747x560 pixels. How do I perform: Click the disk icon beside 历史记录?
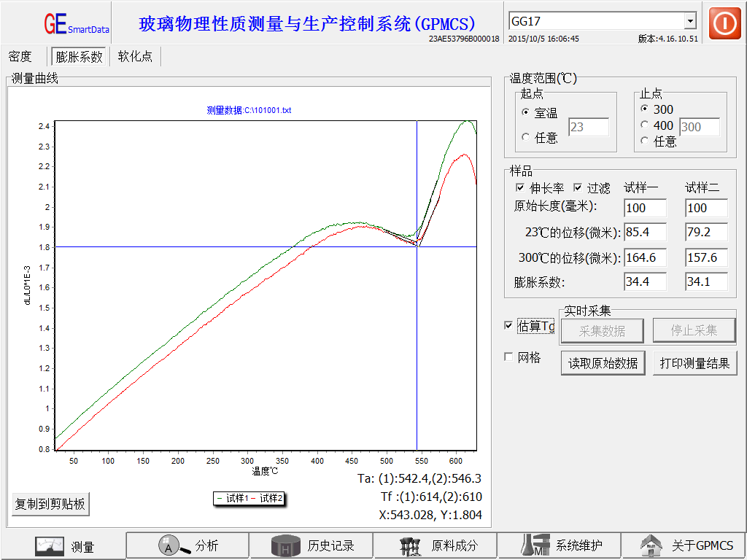[286, 545]
